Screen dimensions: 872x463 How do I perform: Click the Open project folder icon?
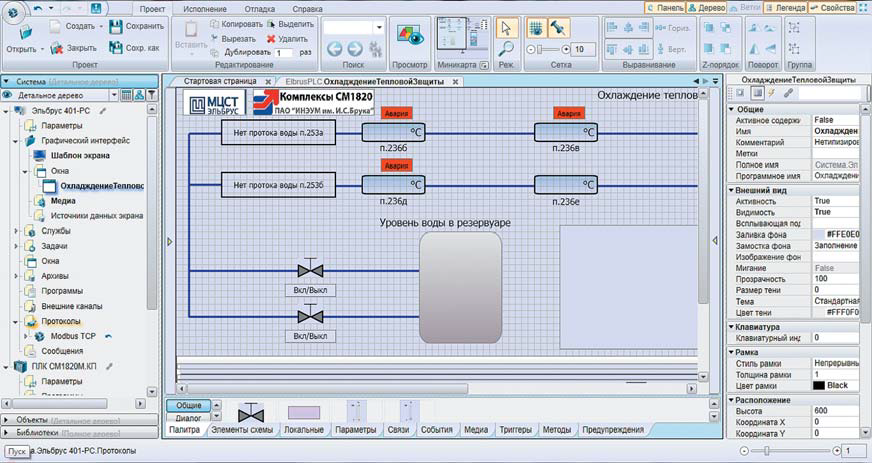click(25, 33)
